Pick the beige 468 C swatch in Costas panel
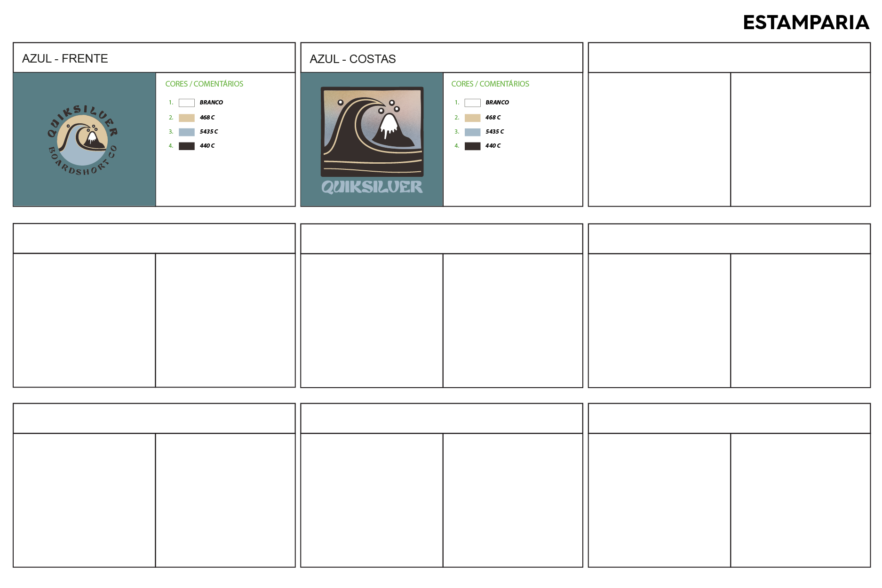882x588 pixels. (x=473, y=118)
